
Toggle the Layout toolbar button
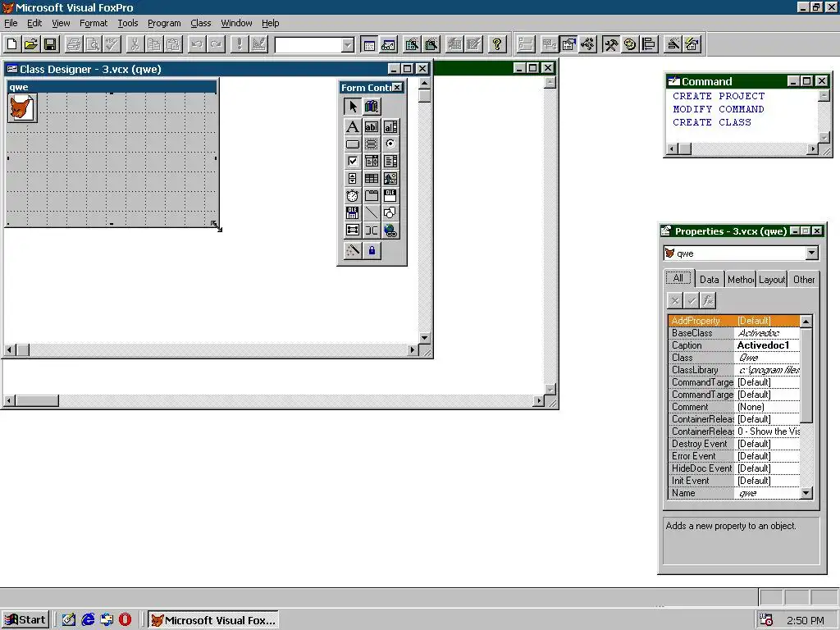(650, 44)
